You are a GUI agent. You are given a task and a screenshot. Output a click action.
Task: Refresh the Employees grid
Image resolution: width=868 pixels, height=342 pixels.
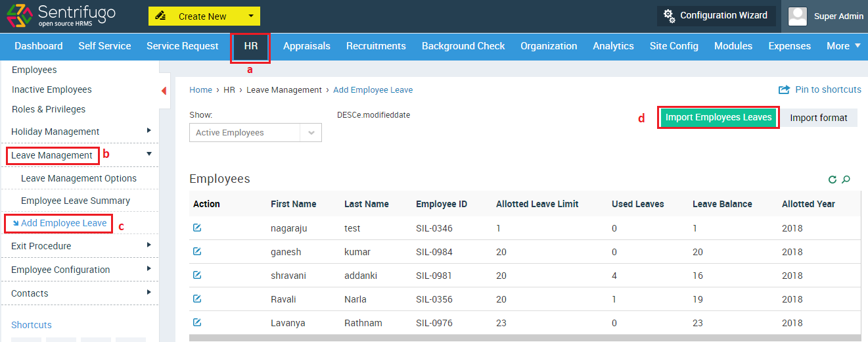[833, 180]
